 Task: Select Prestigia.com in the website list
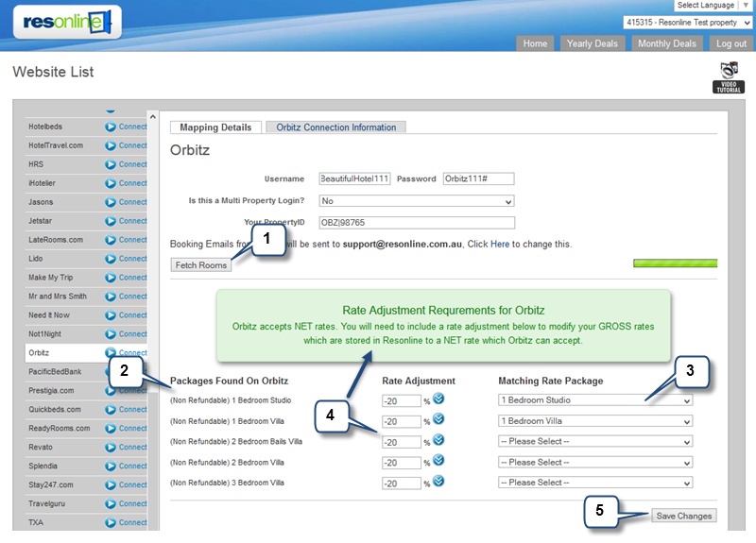click(51, 390)
